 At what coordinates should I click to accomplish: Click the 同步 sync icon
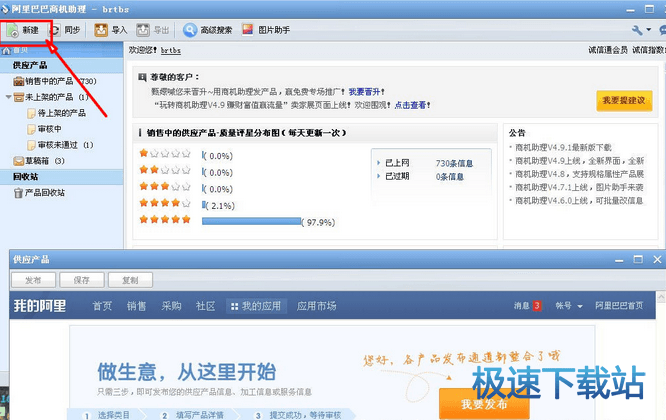(x=55, y=30)
